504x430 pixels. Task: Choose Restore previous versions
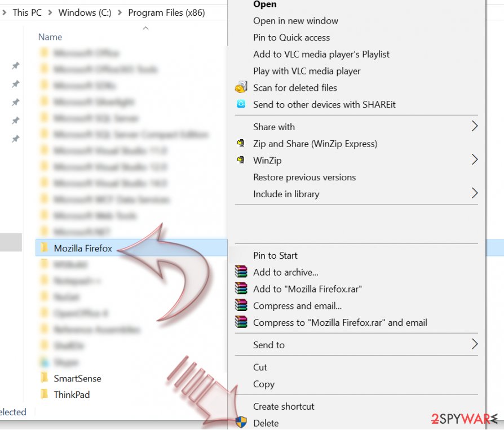304,178
